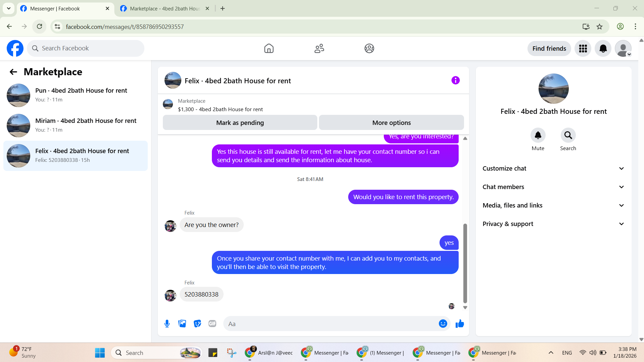Image resolution: width=644 pixels, height=362 pixels.
Task: Open the tab search dropdown arrow
Action: (x=9, y=8)
